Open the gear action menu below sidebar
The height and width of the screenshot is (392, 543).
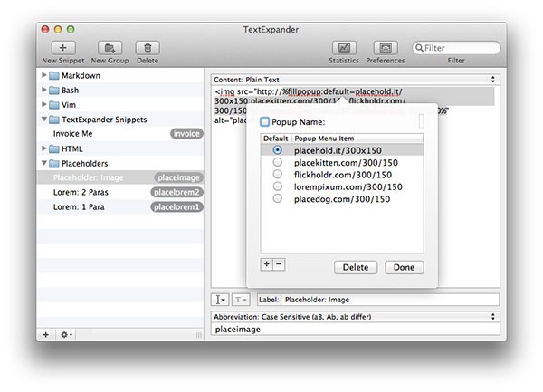pos(66,335)
